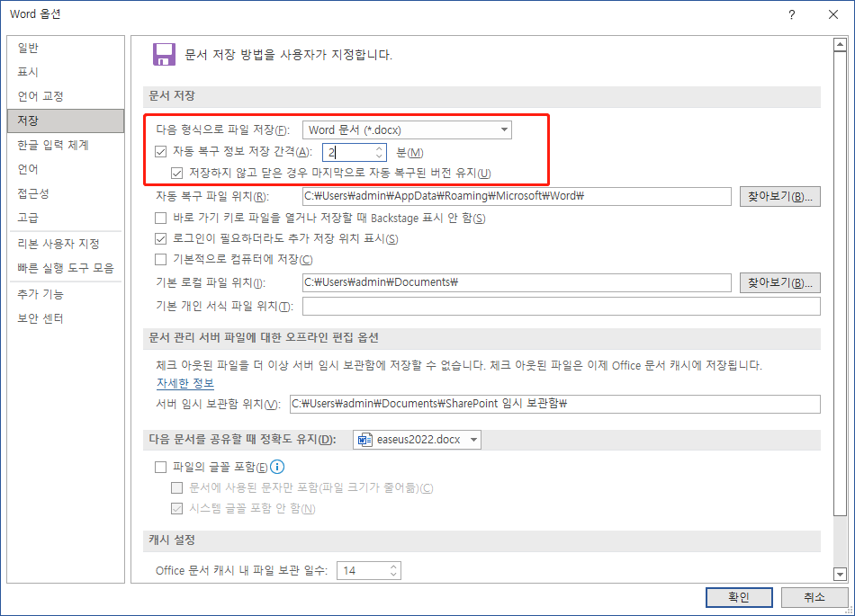Viewport: 855px width, 616px height.
Task: Increase Office cache retention days with up arrow
Action: 393,566
